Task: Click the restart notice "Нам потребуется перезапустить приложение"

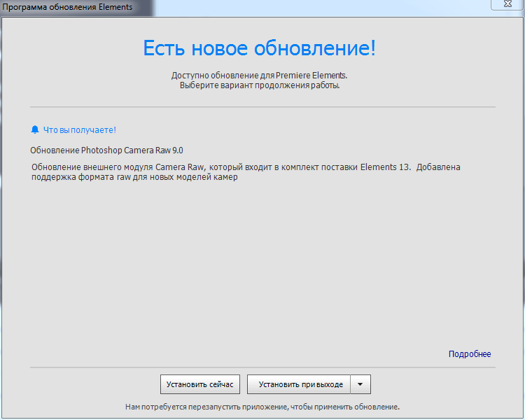Action: coord(206,407)
